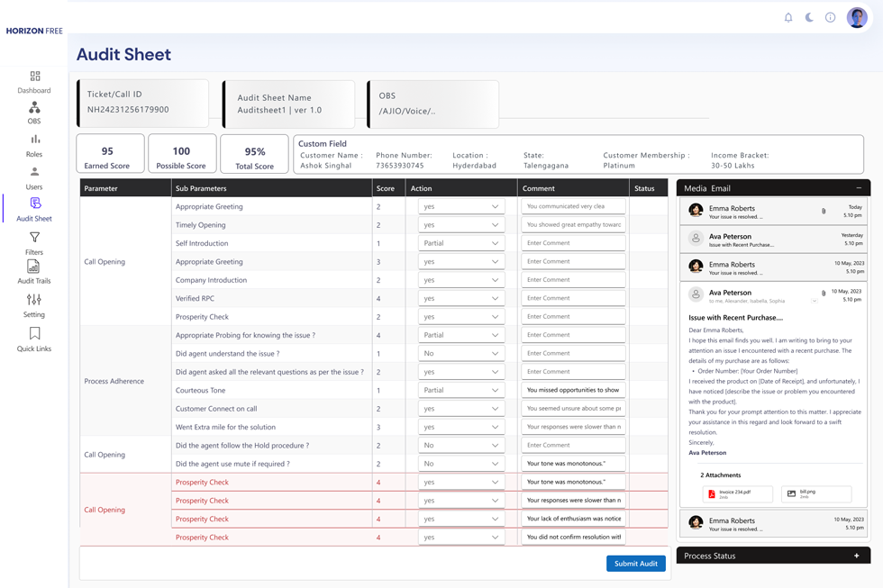Open the user profile avatar
Screen dimensions: 883x588
click(857, 17)
